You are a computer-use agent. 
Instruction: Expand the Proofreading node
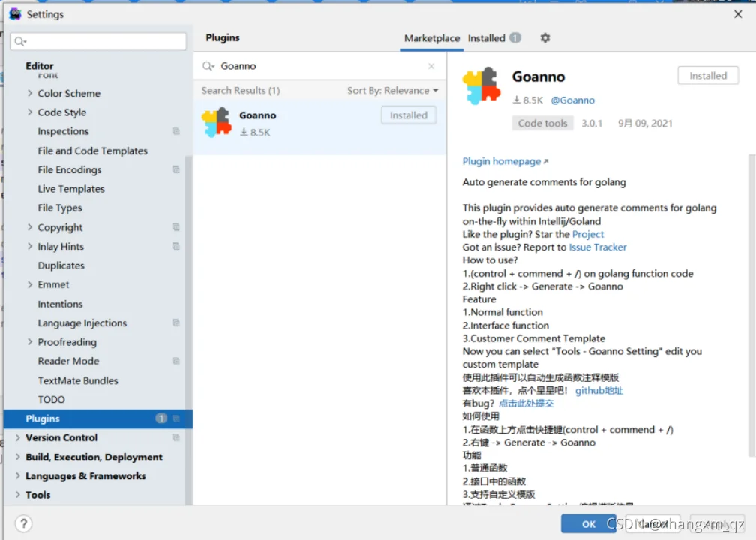[30, 342]
